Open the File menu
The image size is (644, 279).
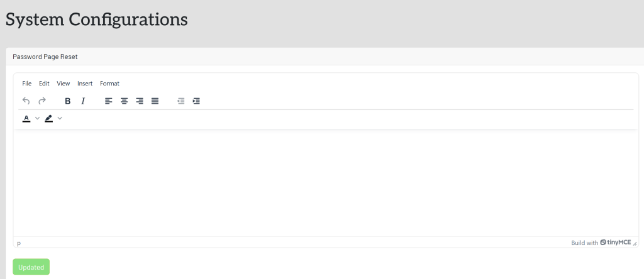pos(27,84)
